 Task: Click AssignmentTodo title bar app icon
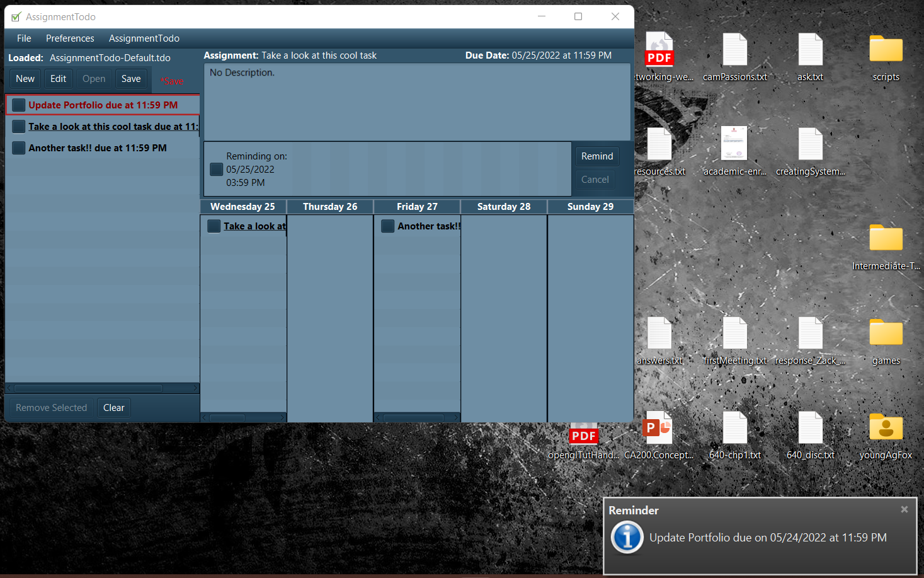tap(16, 17)
